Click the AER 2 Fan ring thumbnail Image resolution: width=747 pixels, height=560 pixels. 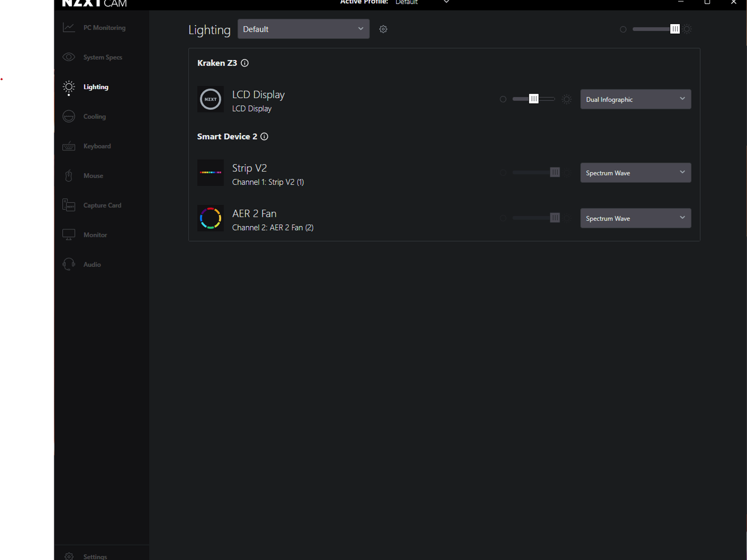pyautogui.click(x=210, y=218)
